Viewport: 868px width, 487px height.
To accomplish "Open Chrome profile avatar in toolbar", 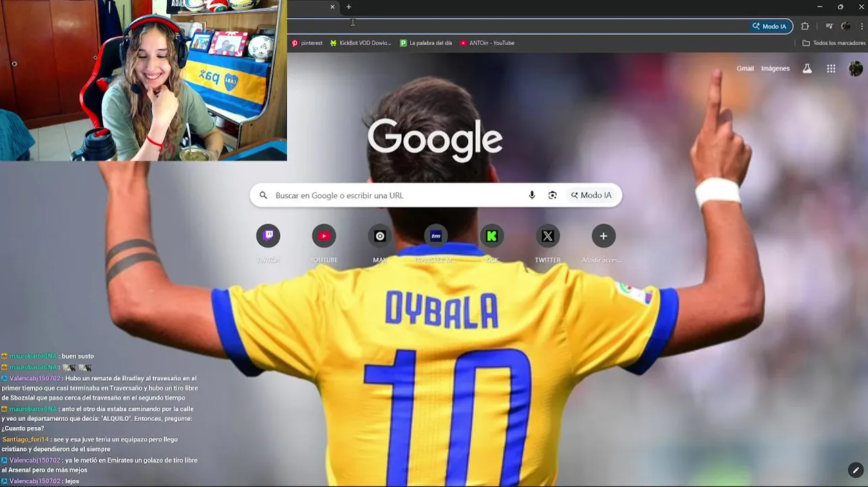I will pyautogui.click(x=846, y=26).
